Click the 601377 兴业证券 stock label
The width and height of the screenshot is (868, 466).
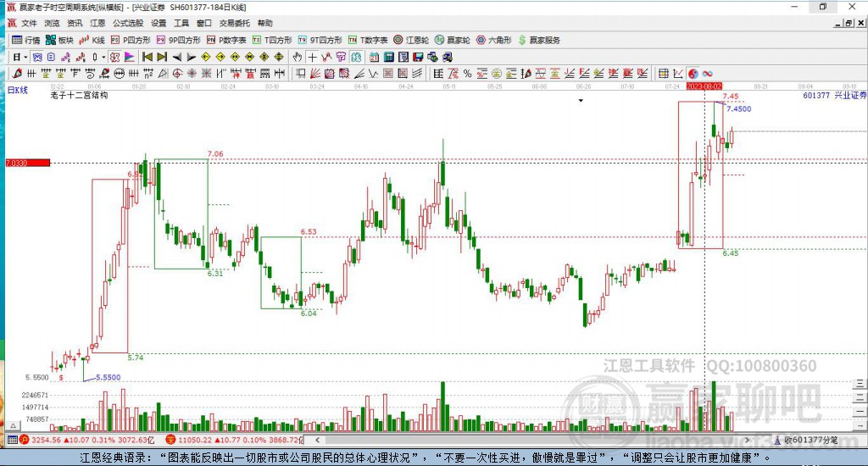tap(834, 95)
